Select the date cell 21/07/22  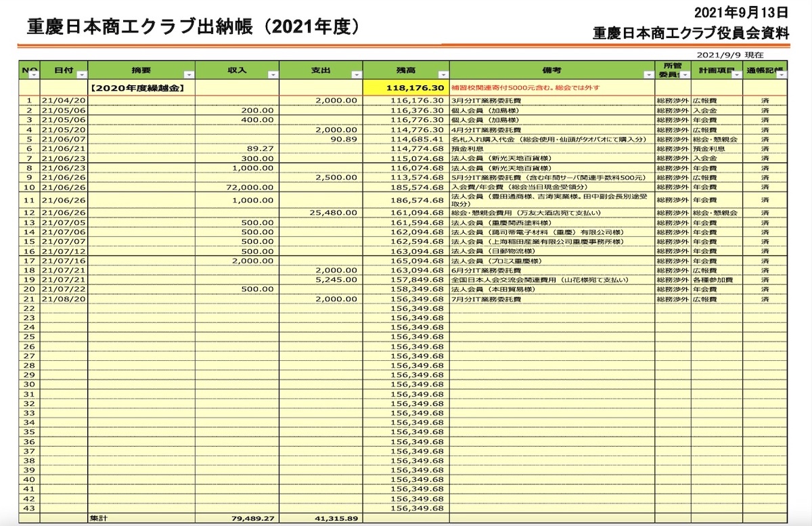click(64, 289)
